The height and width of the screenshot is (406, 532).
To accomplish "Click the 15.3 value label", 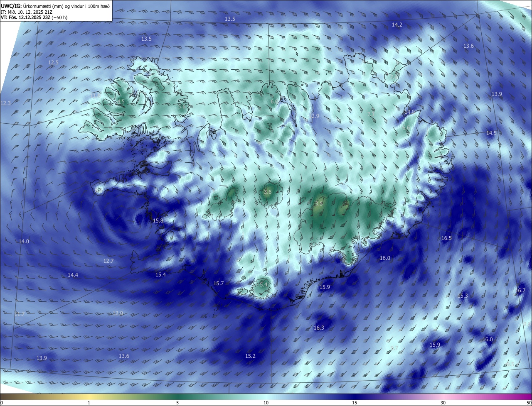I will click(x=463, y=296).
